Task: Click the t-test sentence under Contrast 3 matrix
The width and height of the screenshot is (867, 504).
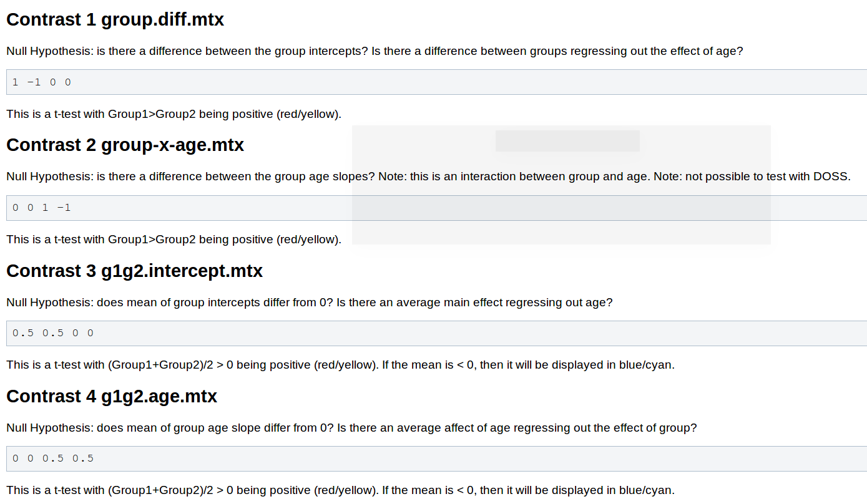Action: pos(340,365)
